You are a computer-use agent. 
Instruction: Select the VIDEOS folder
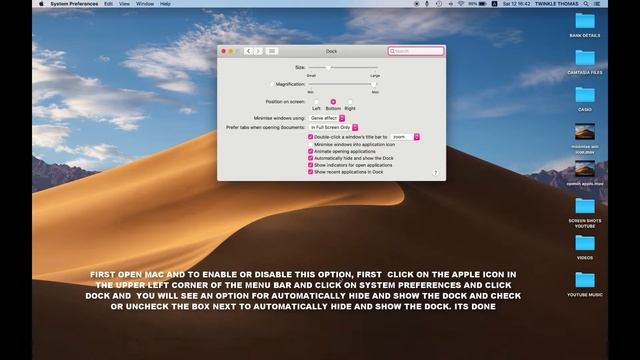pos(585,243)
